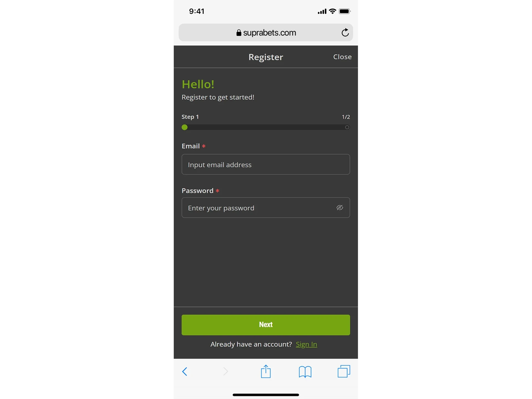Viewport: 532px width, 399px height.
Task: Tap the secure lock icon in address bar
Action: [x=238, y=33]
